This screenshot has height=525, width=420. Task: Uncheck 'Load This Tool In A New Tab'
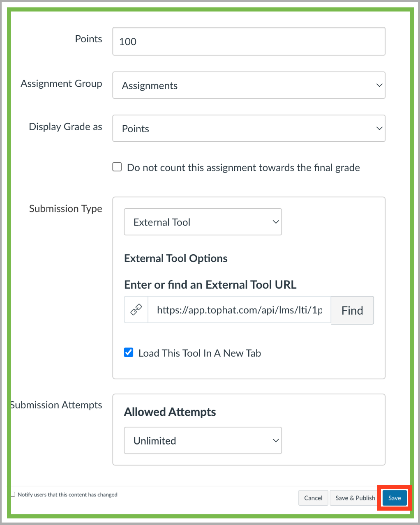[x=128, y=352]
